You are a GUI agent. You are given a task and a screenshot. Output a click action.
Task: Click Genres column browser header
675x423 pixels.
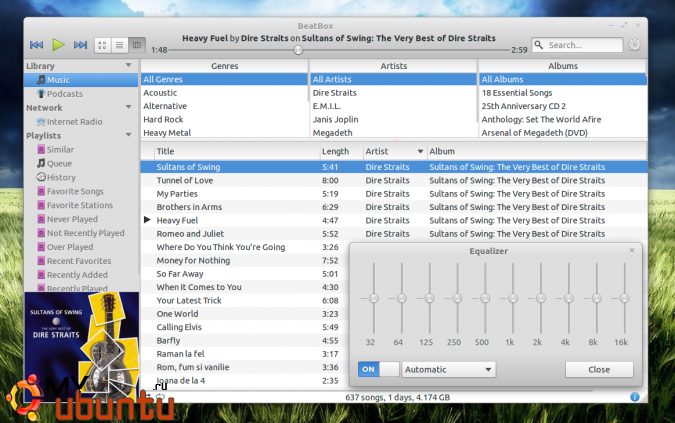[224, 66]
